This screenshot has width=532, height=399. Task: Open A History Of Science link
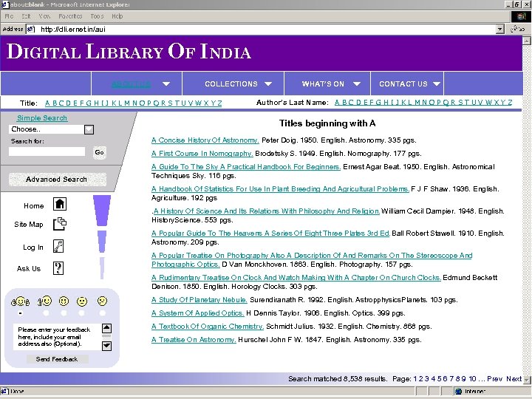(x=266, y=211)
